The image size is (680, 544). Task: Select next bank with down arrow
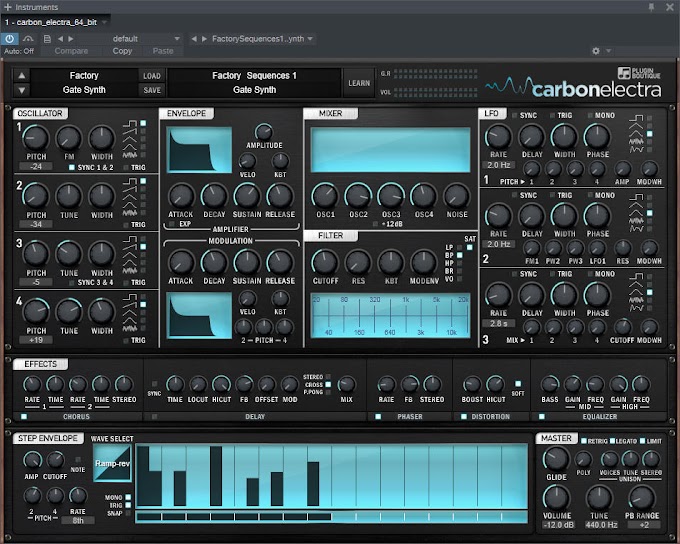[22, 90]
